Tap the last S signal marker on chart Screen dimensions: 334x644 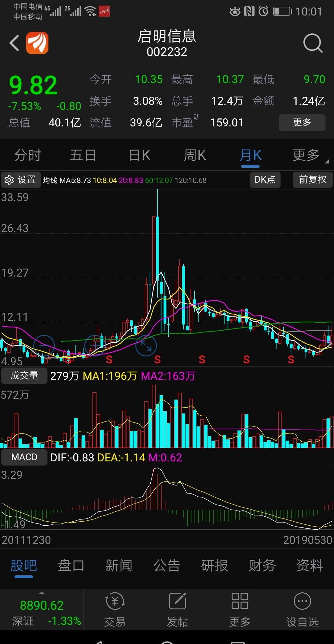coord(291,360)
